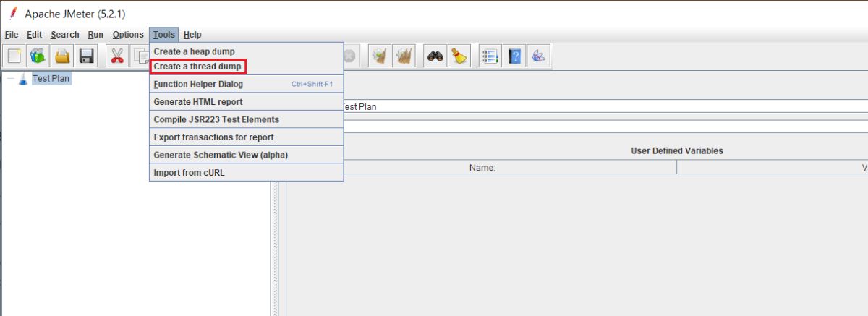Click the Test Plan name input field
The height and width of the screenshot is (316, 868).
(x=604, y=106)
